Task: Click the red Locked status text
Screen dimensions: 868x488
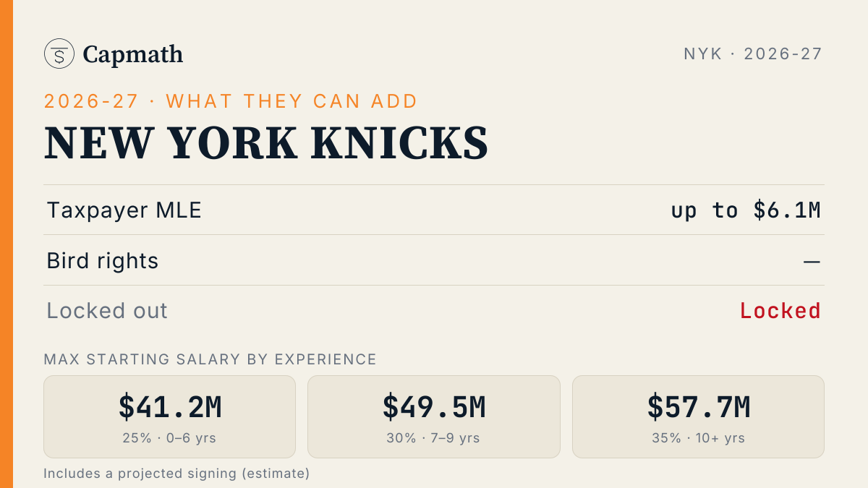Action: pyautogui.click(x=780, y=311)
